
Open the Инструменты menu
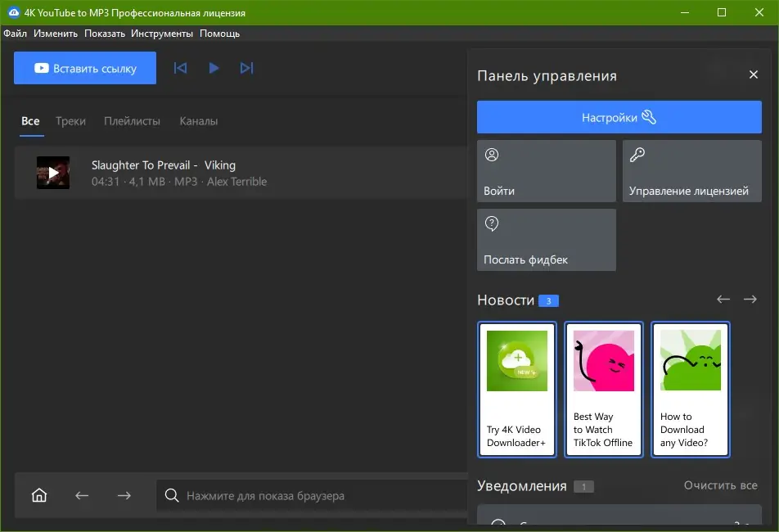pos(162,34)
